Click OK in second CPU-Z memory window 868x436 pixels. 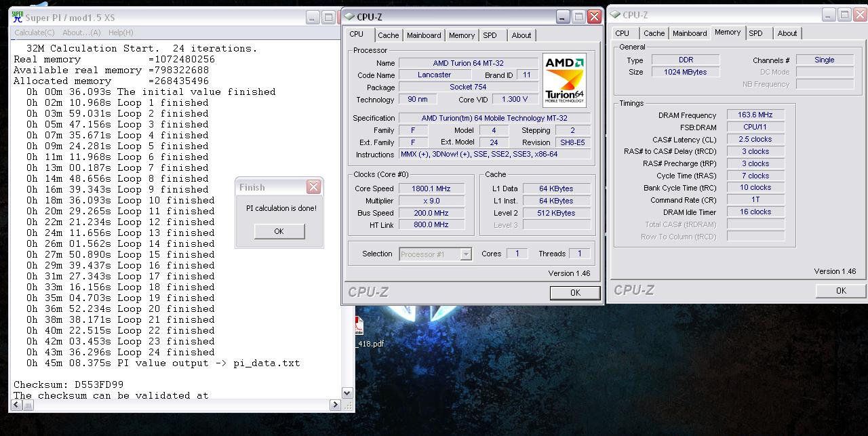(841, 290)
